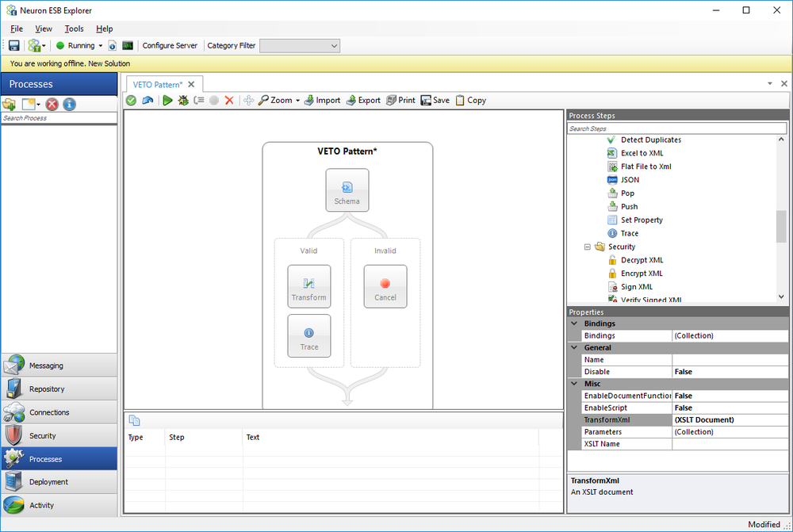Collapse the General property category
793x532 pixels.
pos(574,347)
